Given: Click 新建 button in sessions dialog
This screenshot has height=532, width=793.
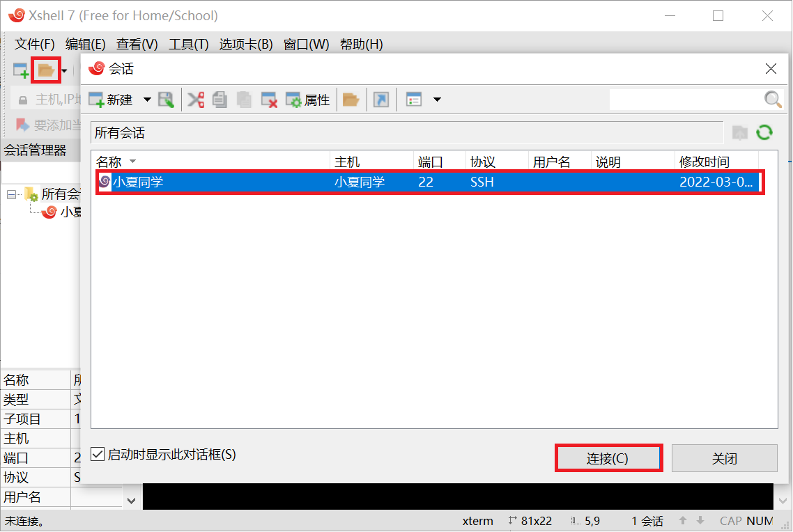Looking at the screenshot, I should click(111, 100).
